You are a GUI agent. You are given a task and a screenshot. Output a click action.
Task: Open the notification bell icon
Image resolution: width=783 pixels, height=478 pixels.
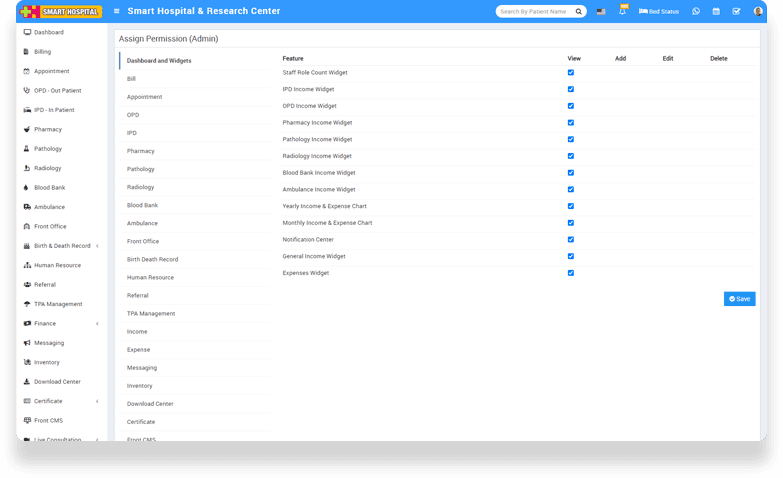(x=622, y=11)
